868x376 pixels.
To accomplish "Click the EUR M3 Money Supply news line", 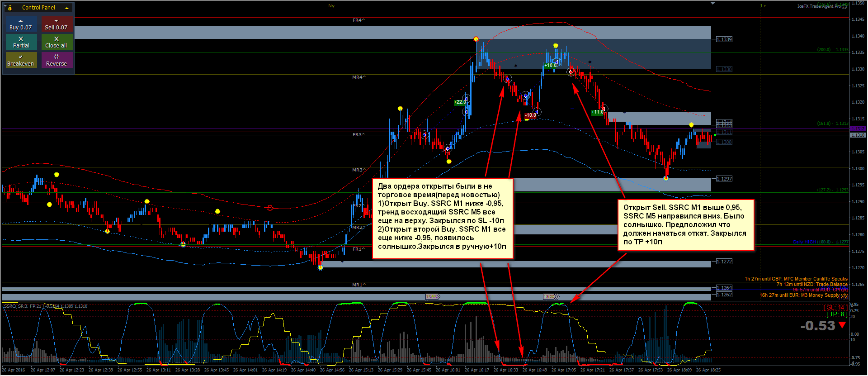I will 804,295.
